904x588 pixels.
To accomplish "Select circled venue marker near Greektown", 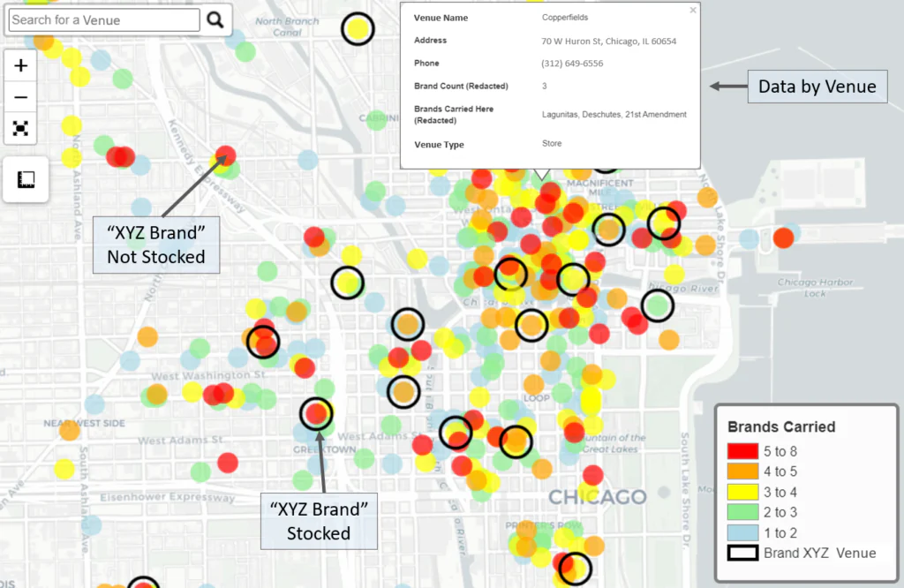I will click(316, 414).
